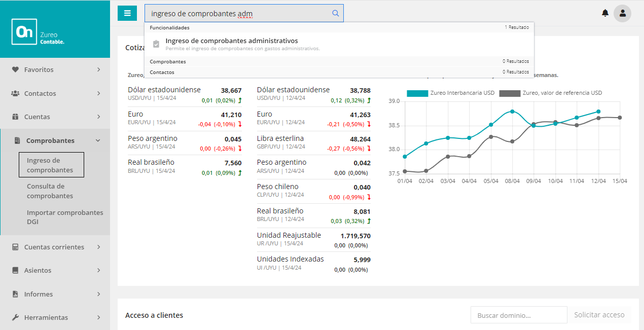Choose Ingreso de comprobantes administrativos search result
The image size is (644, 330).
[x=232, y=41]
